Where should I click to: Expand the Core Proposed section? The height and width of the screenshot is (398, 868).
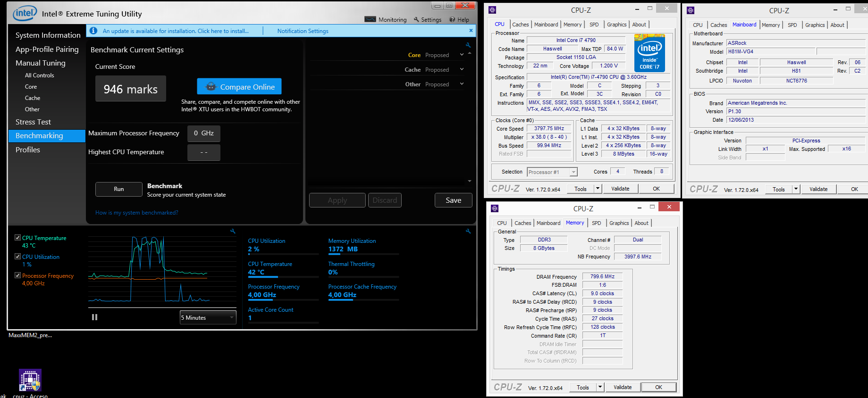pos(462,55)
